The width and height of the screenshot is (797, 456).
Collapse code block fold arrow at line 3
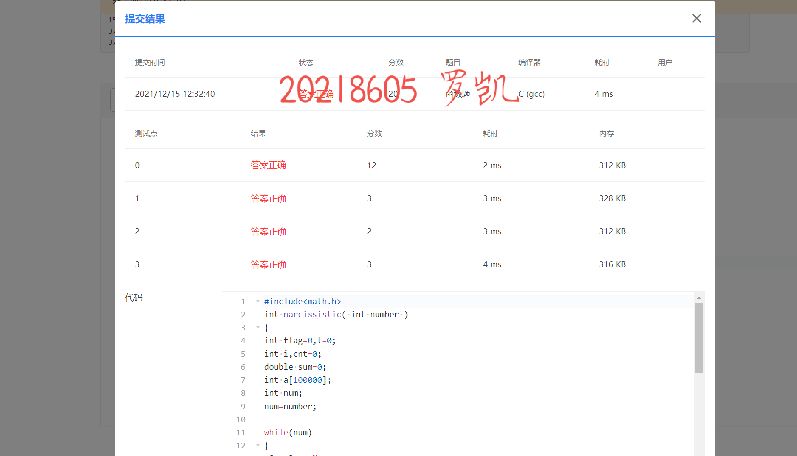(x=258, y=327)
